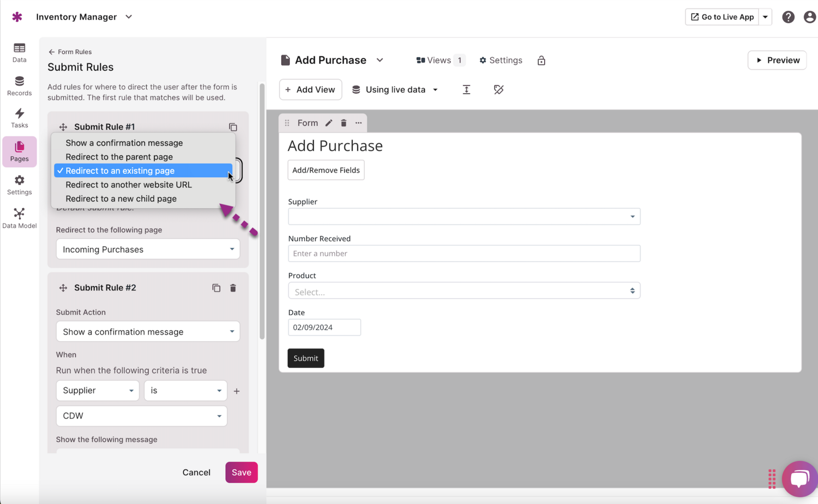The image size is (818, 504).
Task: Click the page icon beside Add Purchase
Action: point(285,60)
